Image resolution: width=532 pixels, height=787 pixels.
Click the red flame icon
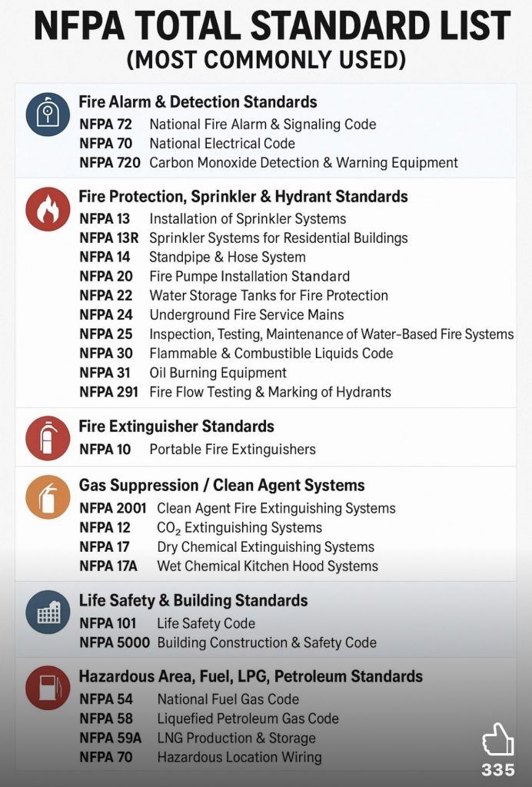(48, 209)
